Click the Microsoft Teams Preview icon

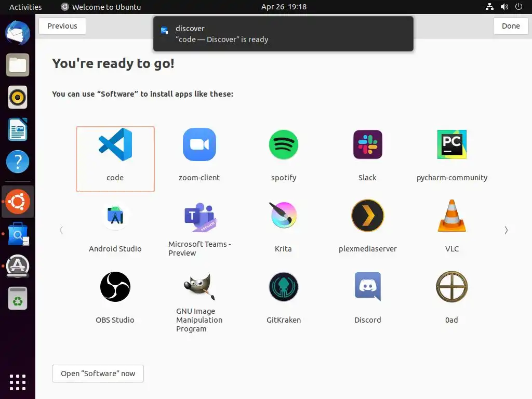(x=199, y=217)
